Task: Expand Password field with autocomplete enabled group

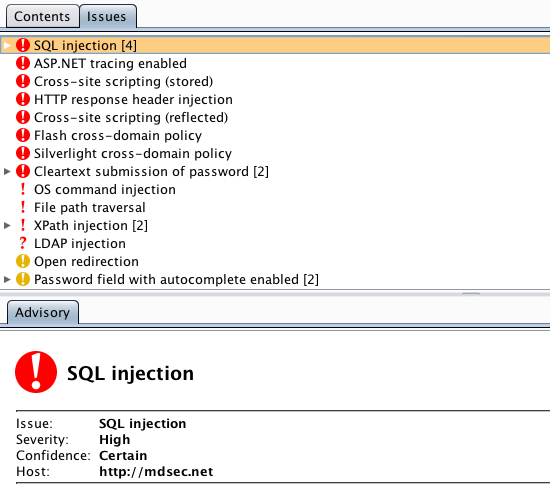Action: (7, 279)
